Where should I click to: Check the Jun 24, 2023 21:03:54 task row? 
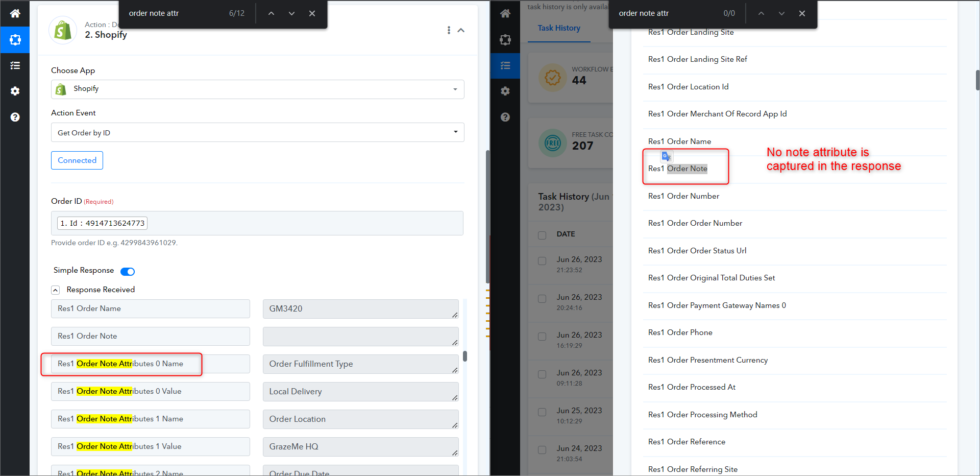[x=542, y=449]
